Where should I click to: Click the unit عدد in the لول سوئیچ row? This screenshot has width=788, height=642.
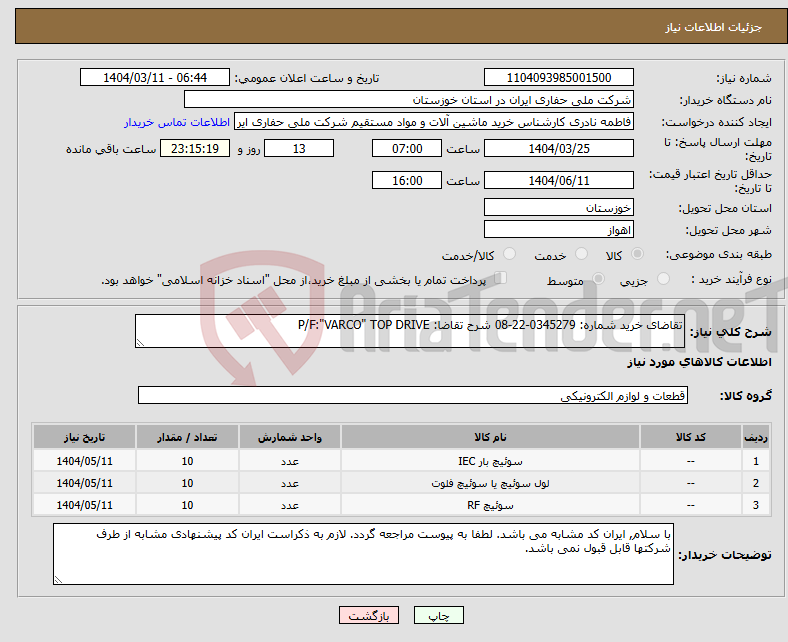pos(290,483)
